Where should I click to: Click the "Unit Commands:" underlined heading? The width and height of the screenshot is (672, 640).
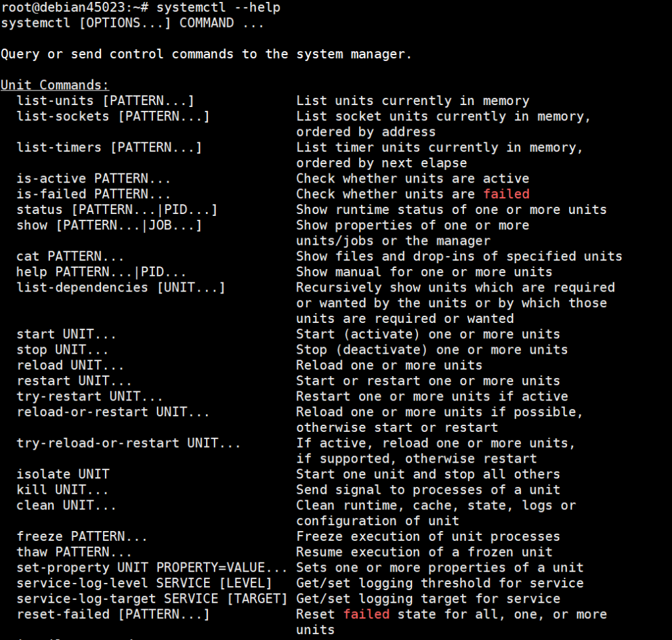pos(55,85)
